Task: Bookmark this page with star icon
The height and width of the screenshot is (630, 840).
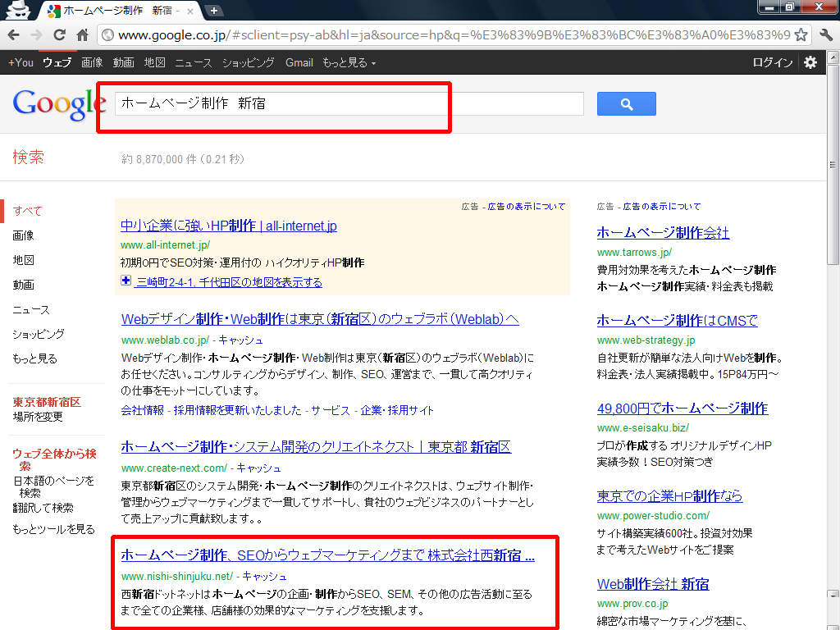Action: point(801,35)
